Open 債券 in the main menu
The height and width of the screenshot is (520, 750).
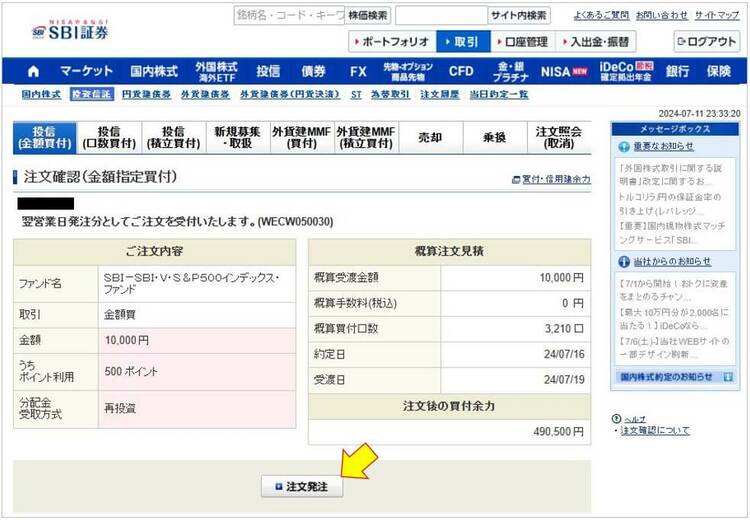(x=313, y=71)
